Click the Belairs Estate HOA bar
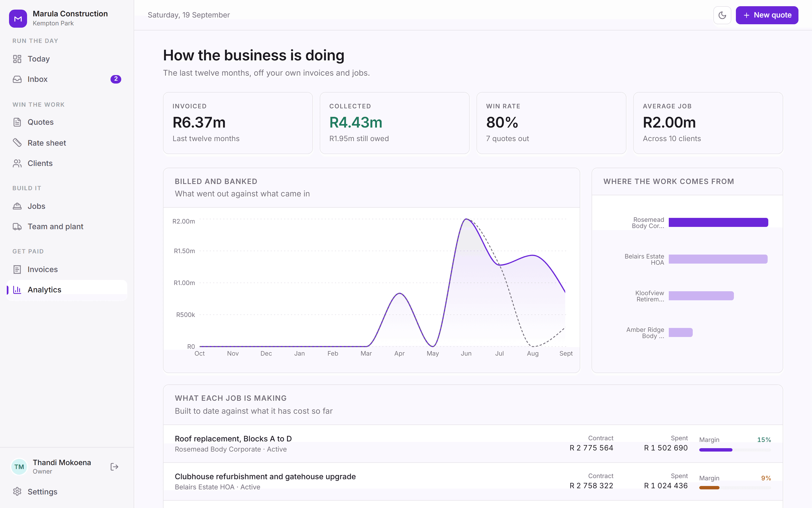This screenshot has width=812, height=508. [x=718, y=259]
